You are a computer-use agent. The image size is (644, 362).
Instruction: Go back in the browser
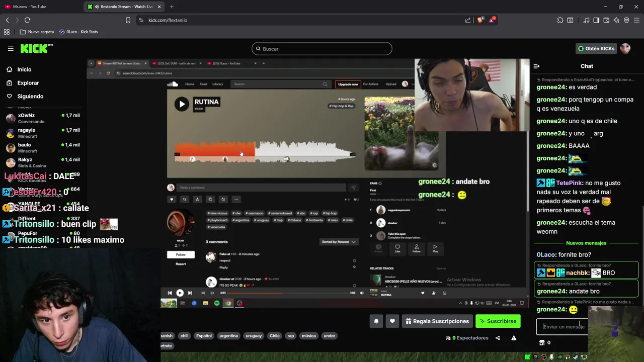click(7, 20)
